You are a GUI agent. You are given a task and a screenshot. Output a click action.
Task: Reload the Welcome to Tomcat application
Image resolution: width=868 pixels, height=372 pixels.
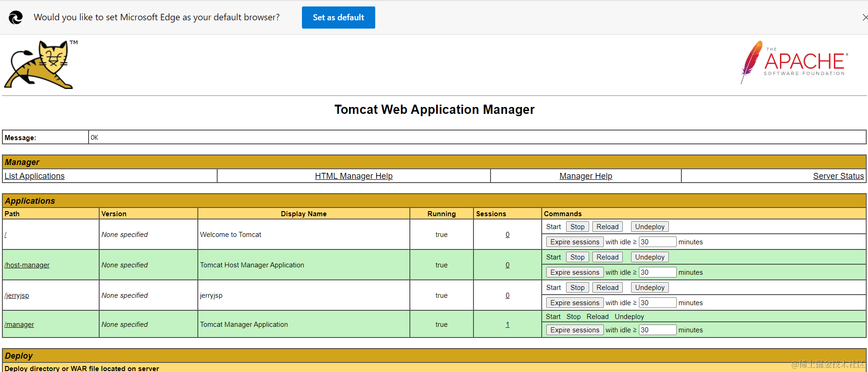point(607,227)
